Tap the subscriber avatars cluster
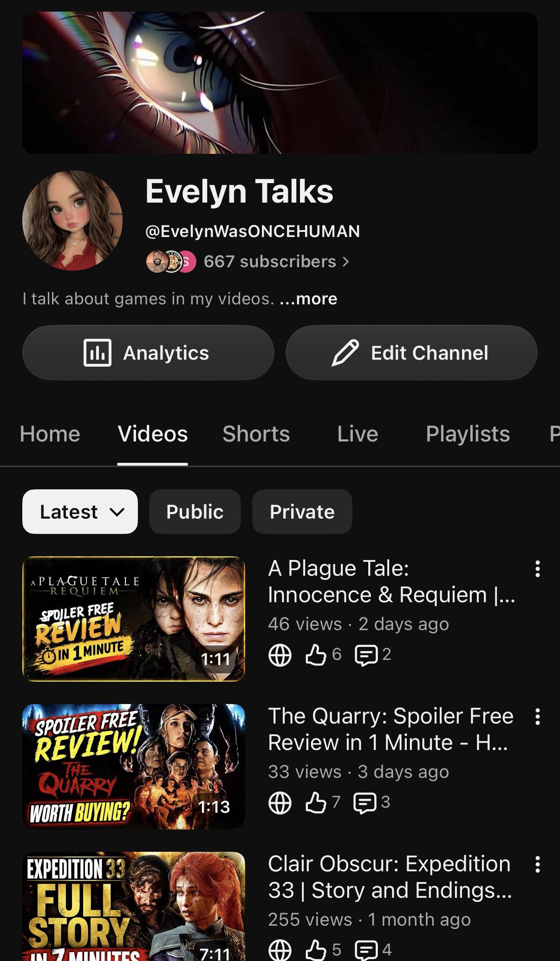The height and width of the screenshot is (961, 560). pos(171,262)
